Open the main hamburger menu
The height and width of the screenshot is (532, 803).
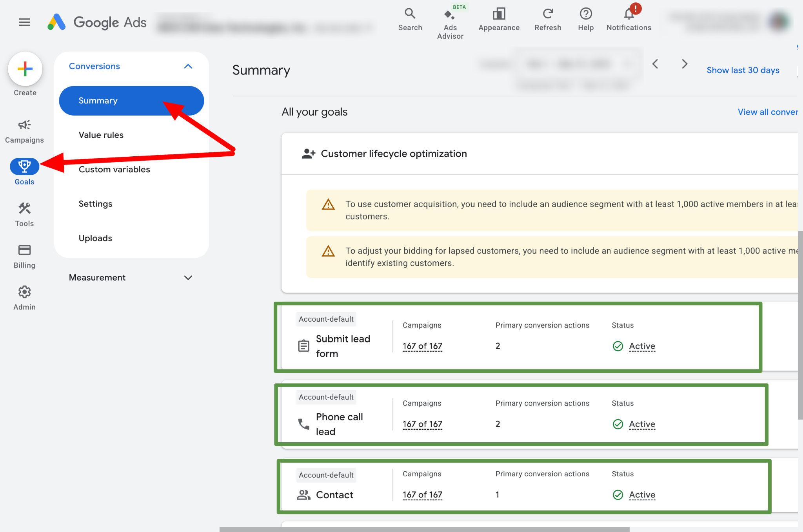[24, 22]
